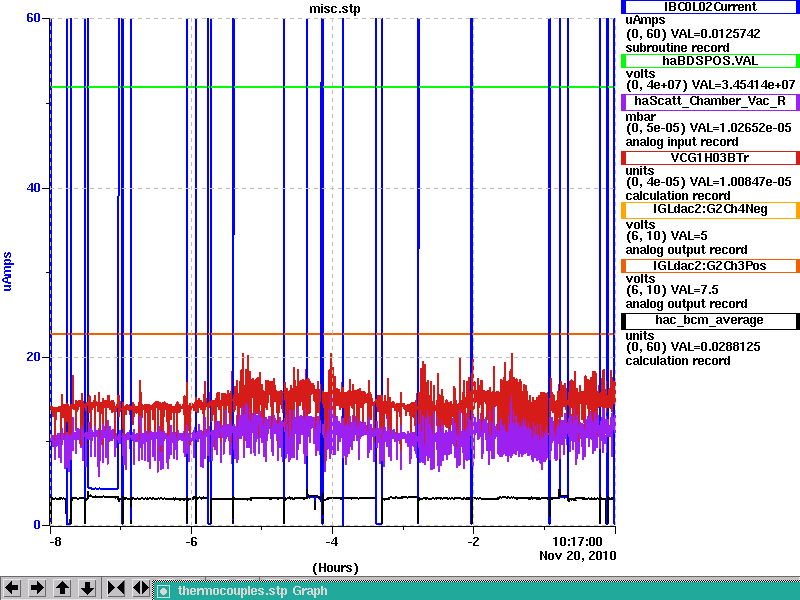Select the IBC0L02Current legend label
800x600 pixels.
710,7
